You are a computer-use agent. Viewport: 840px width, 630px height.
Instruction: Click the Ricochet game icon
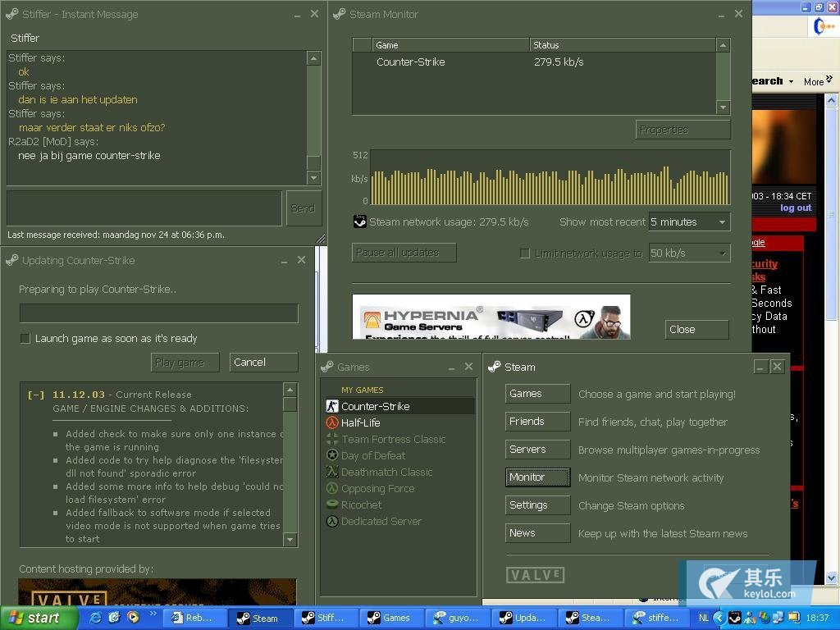click(x=332, y=504)
